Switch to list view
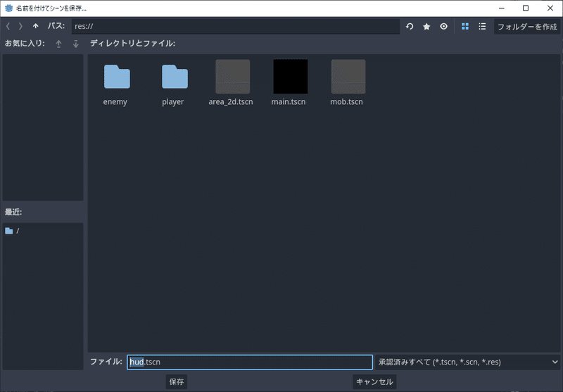Viewport: 563px width, 392px height. pos(482,26)
